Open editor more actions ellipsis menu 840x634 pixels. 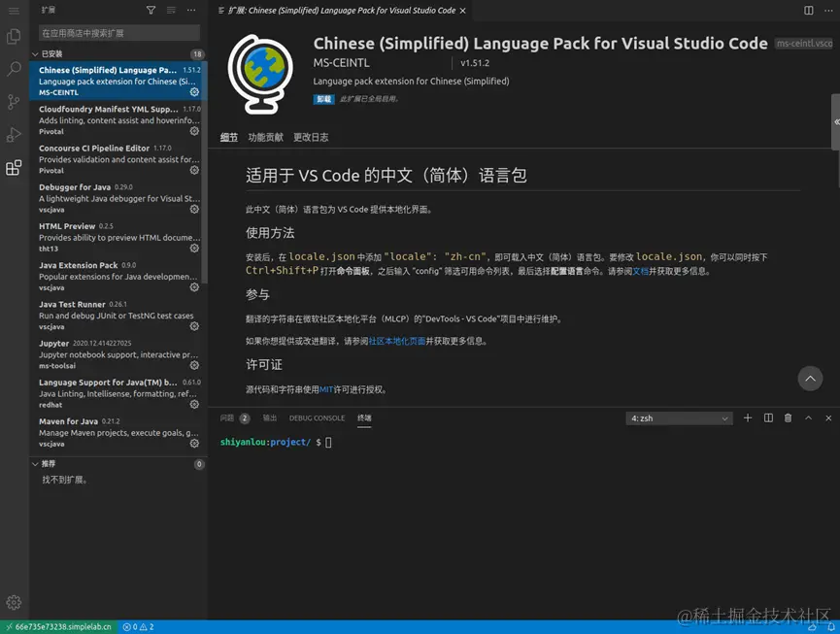(828, 10)
